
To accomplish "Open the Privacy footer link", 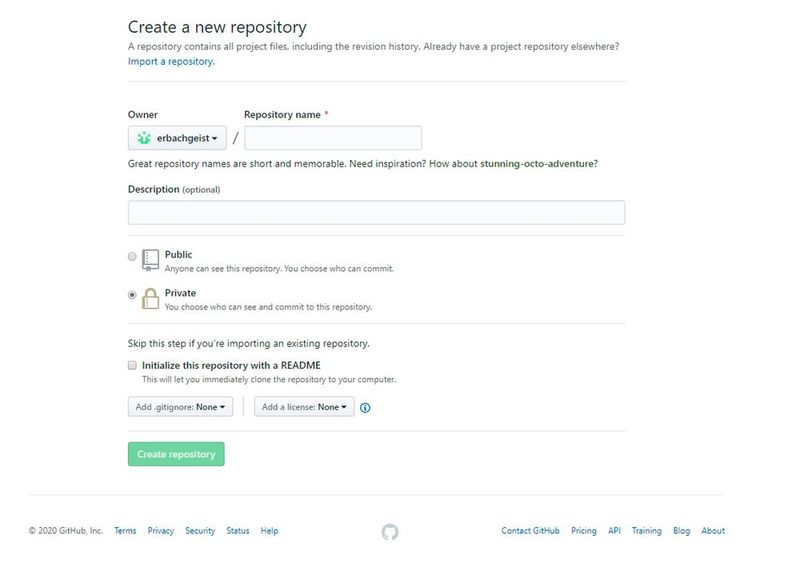I will (x=161, y=531).
